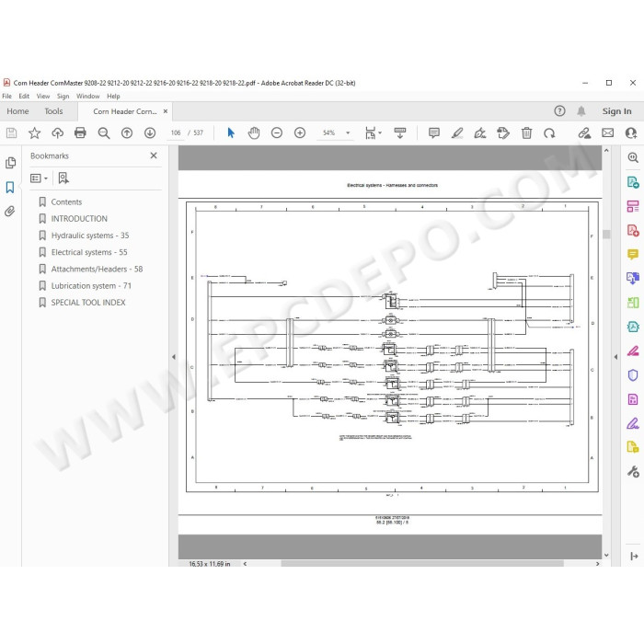Click the vertical scrollbar thumb
The image size is (644, 644).
(606, 234)
